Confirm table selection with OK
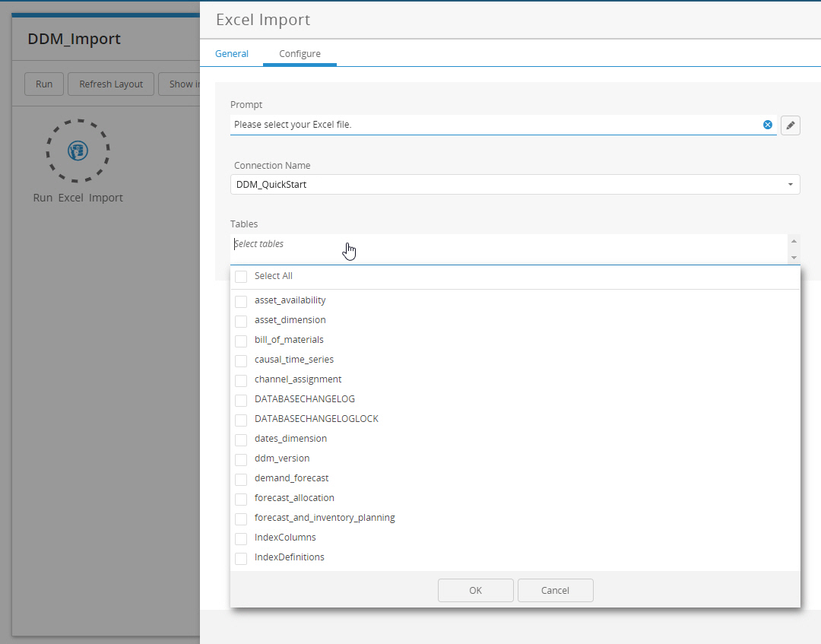Image resolution: width=821 pixels, height=644 pixels. [475, 590]
